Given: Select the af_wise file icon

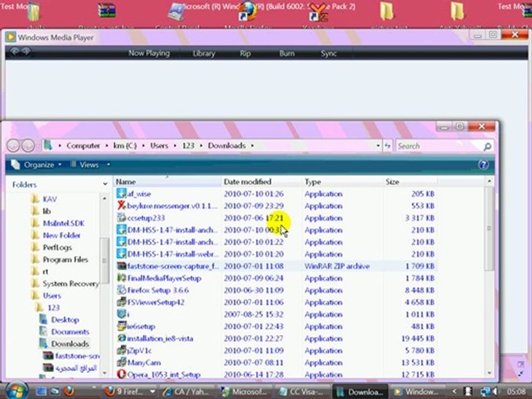Looking at the screenshot, I should [x=121, y=193].
